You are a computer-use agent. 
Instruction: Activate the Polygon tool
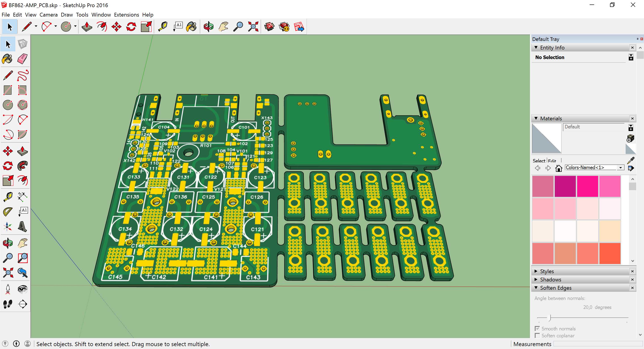pos(23,105)
